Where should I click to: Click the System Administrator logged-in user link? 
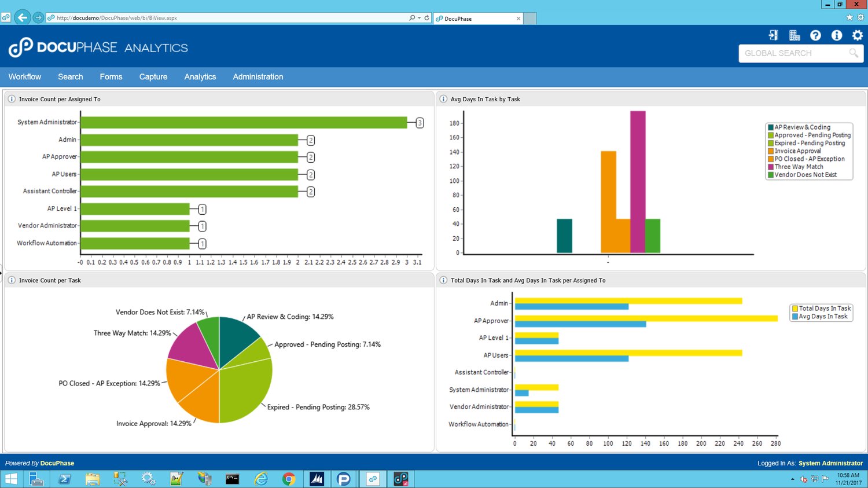830,463
